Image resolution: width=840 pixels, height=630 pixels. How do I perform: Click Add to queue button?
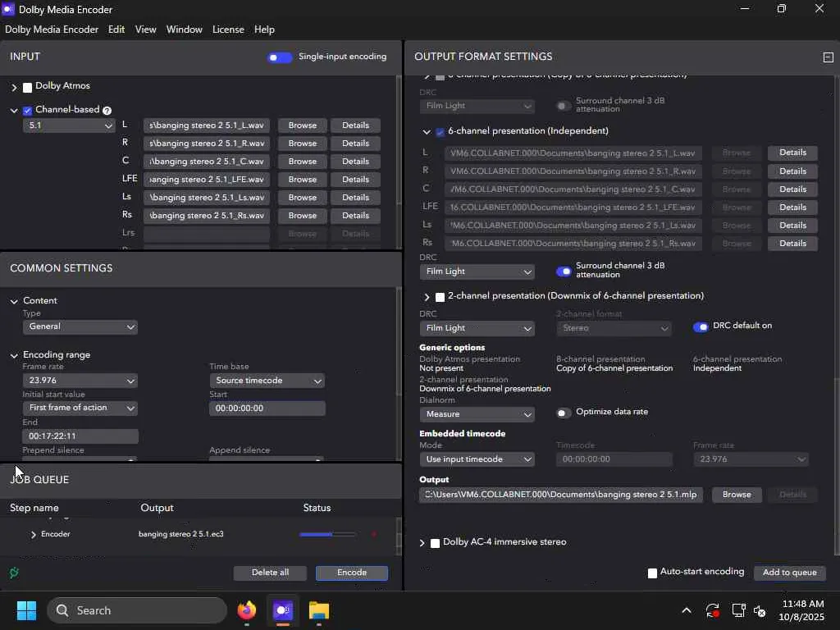(x=790, y=573)
